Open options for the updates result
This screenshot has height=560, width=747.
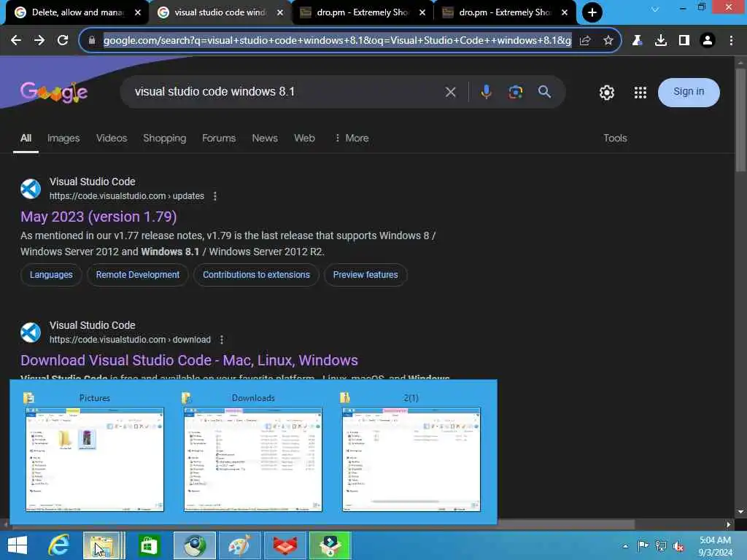tap(215, 196)
